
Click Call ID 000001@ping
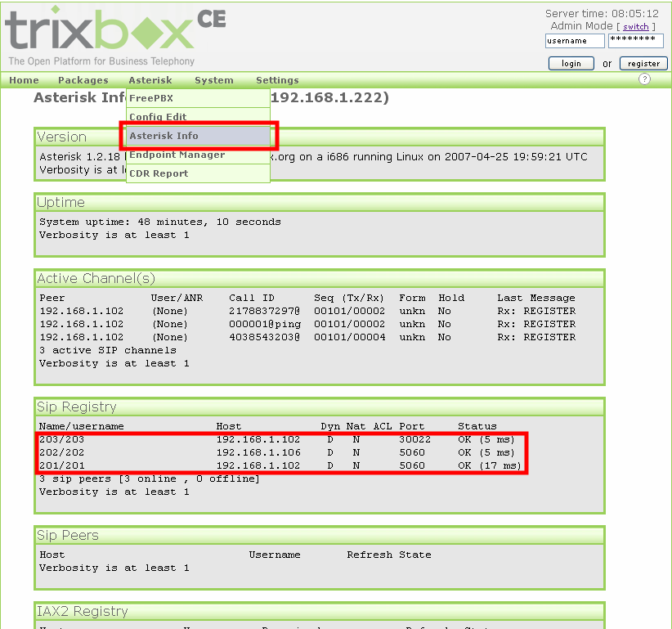[x=265, y=324]
